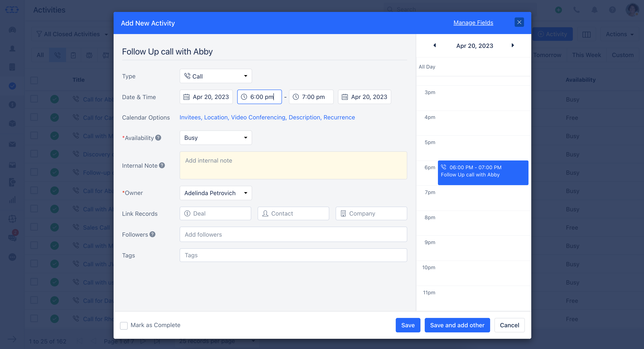Toggle checkbox for Call for Car row
The height and width of the screenshot is (349, 644).
coord(34,117)
